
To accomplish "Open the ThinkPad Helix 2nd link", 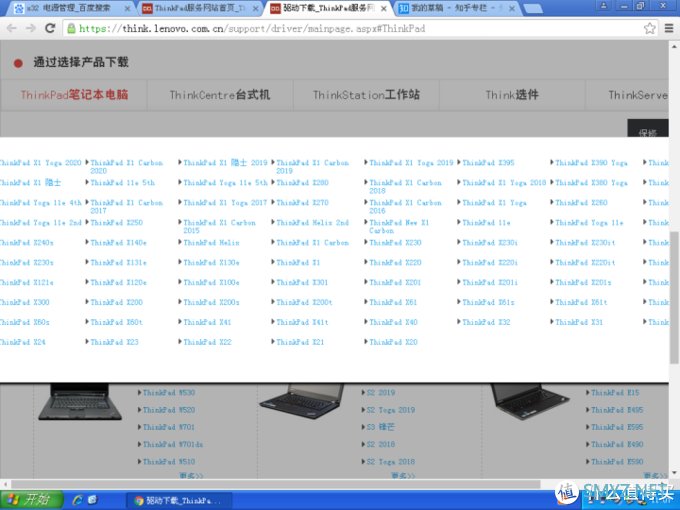I will pos(312,222).
